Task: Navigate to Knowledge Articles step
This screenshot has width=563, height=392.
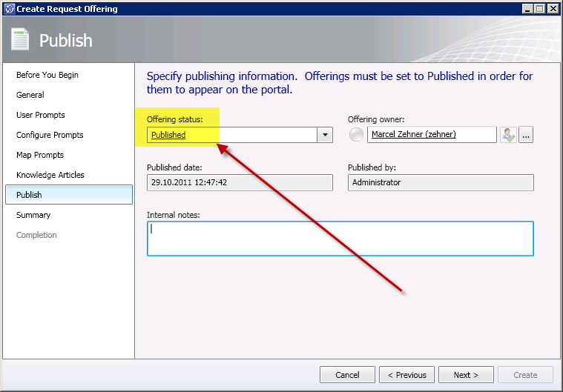Action: point(50,175)
